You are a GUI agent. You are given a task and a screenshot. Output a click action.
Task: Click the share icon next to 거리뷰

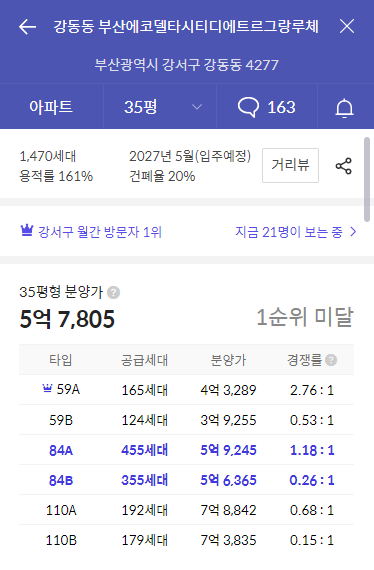[x=343, y=166]
